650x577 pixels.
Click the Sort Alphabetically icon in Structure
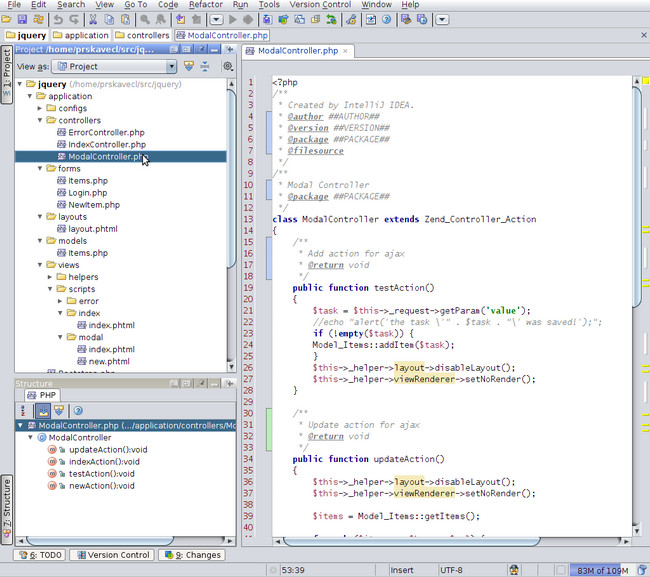coord(23,411)
